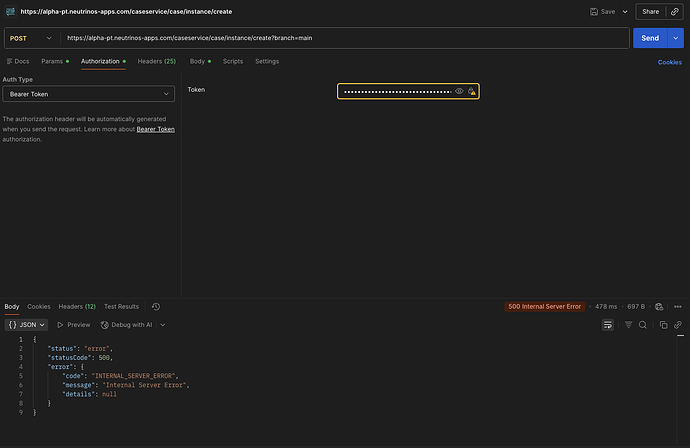690x448 pixels.
Task: Click the "details" null value line
Action: pyautogui.click(x=90, y=394)
